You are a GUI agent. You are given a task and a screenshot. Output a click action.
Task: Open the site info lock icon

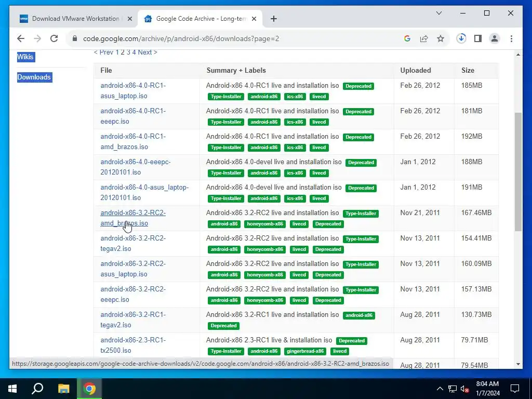(75, 38)
